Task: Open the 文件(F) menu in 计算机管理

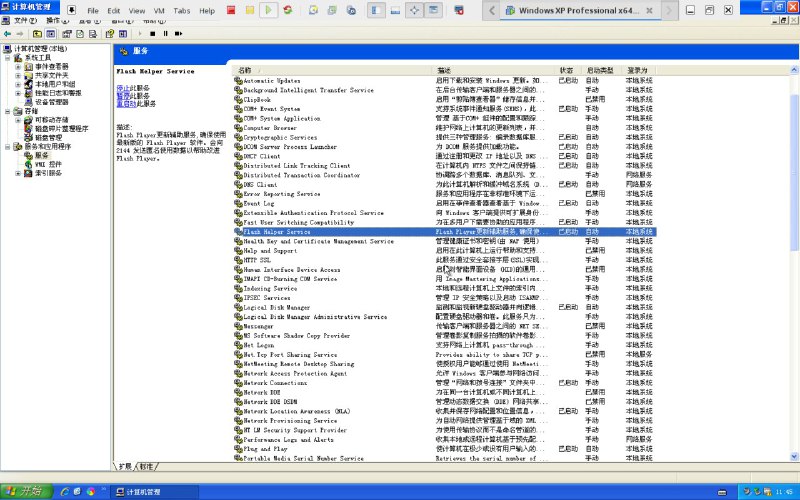Action: pyautogui.click(x=25, y=20)
